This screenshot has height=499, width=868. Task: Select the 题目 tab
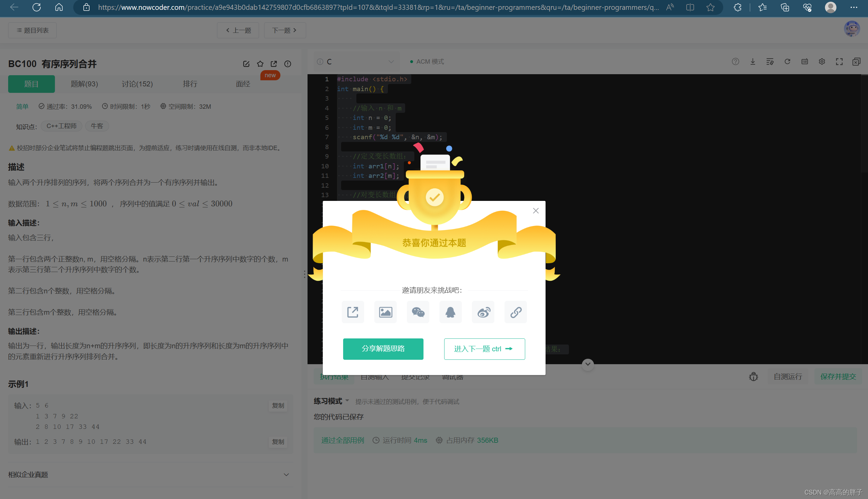32,84
